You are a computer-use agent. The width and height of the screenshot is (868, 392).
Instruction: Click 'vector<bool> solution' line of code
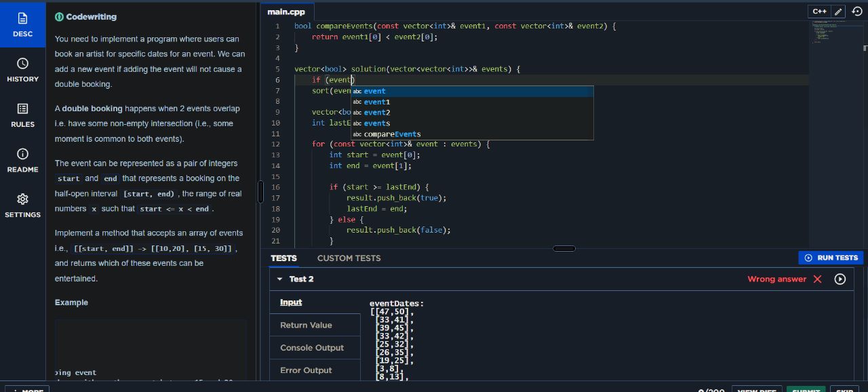(x=407, y=69)
